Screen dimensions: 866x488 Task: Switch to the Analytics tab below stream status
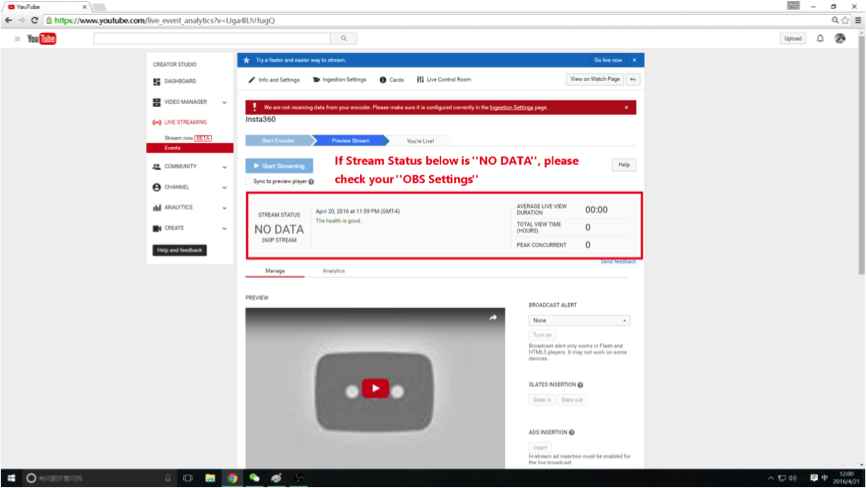(334, 271)
